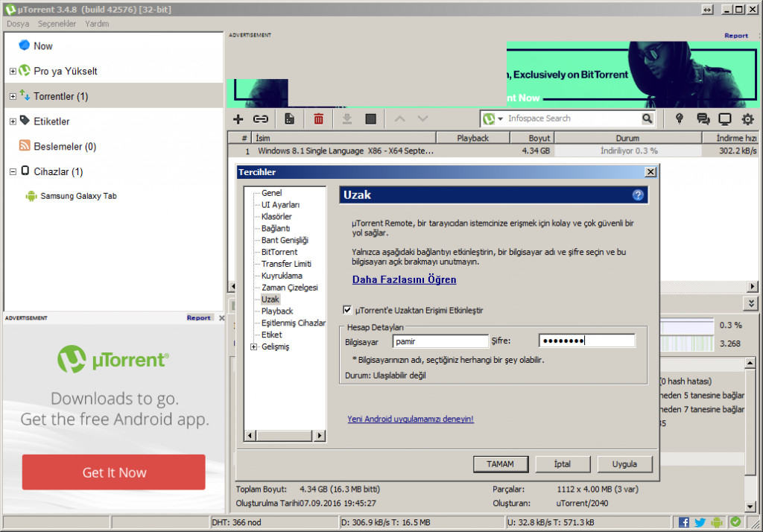Image resolution: width=763 pixels, height=532 pixels.
Task: Click the red Remove Torrent trash icon
Action: point(319,118)
